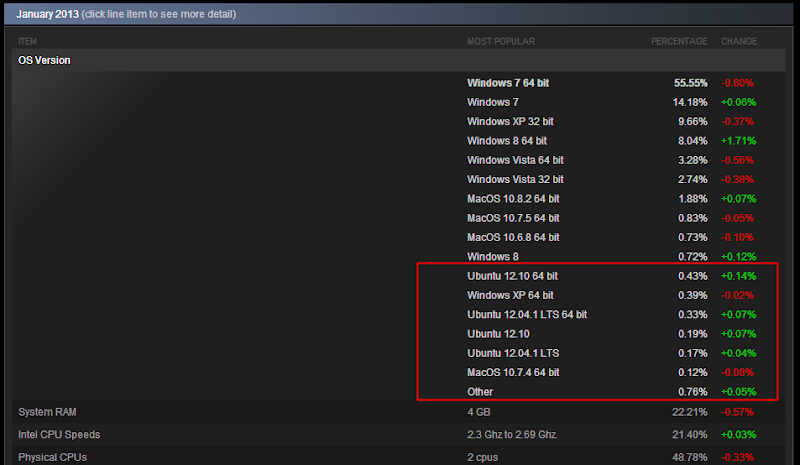Viewport: 800px width, 465px height.
Task: Click the 2 cpus value
Action: (483, 457)
